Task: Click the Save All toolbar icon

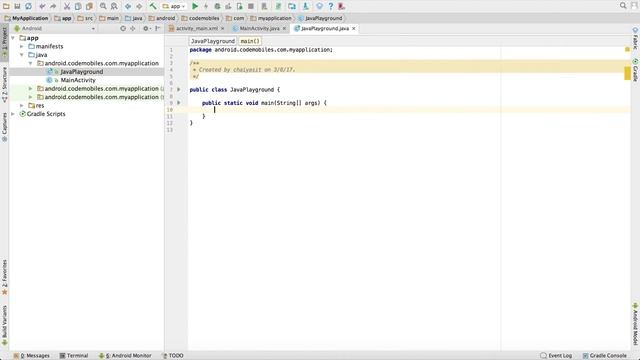Action: [x=17, y=6]
